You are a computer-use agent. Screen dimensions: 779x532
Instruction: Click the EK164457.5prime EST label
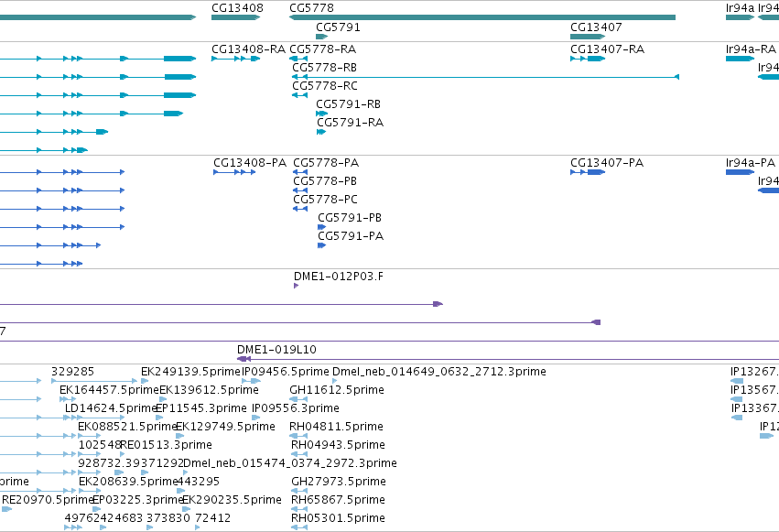(109, 390)
